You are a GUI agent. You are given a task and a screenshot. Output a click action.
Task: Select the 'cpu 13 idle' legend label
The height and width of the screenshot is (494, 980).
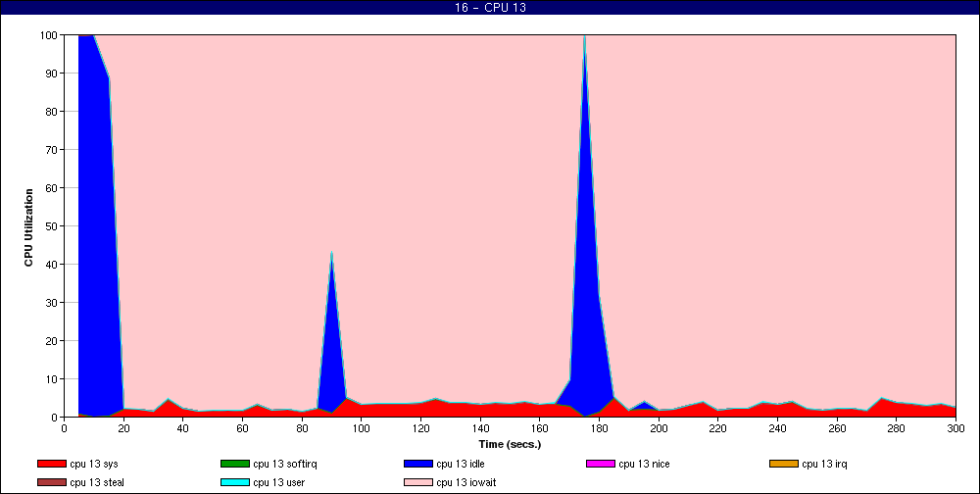coord(460,464)
